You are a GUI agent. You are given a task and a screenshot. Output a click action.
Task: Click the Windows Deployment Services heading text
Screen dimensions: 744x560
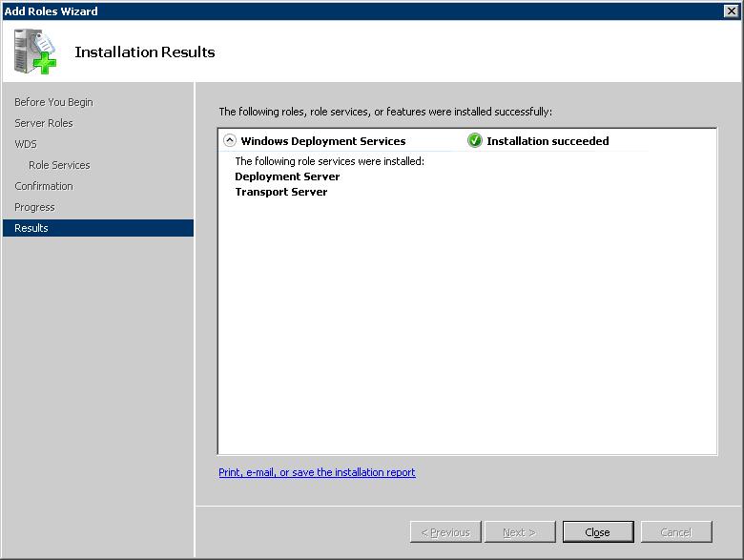coord(323,141)
